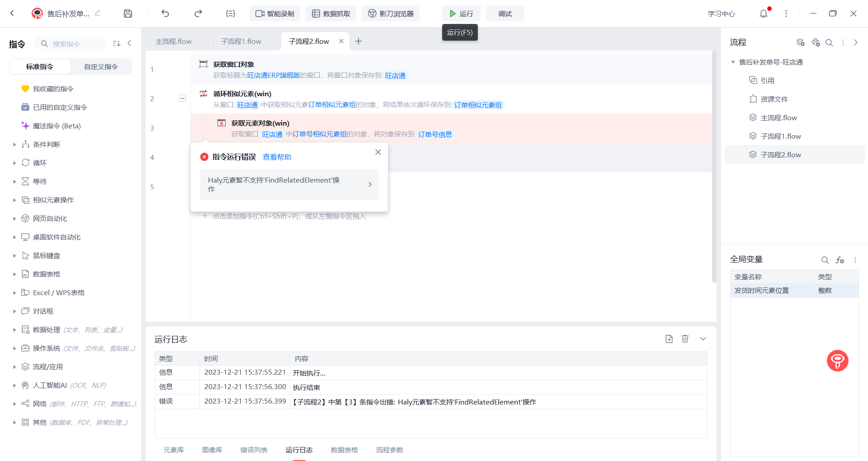The width and height of the screenshot is (868, 461).
Task: Open the 主流程.flow tab
Action: [x=174, y=41]
